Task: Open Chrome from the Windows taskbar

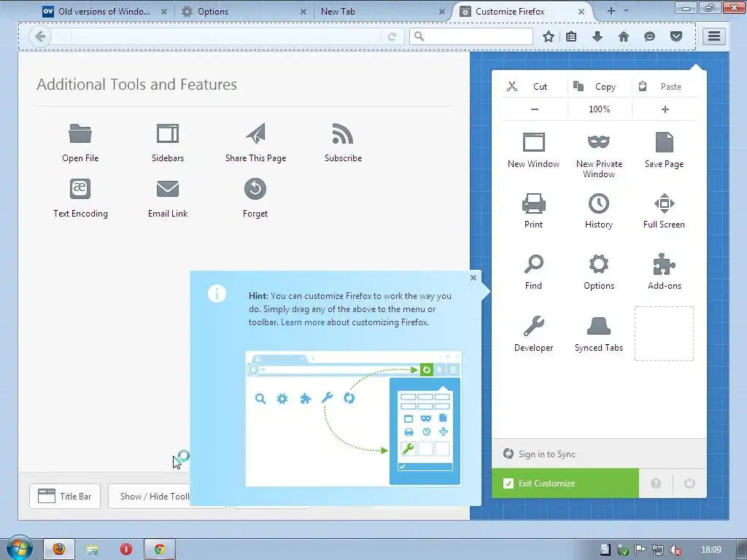Action: tap(160, 549)
